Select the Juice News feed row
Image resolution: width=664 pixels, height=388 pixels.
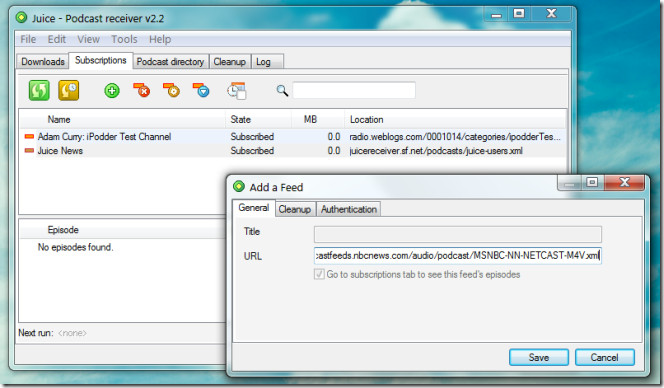292,150
